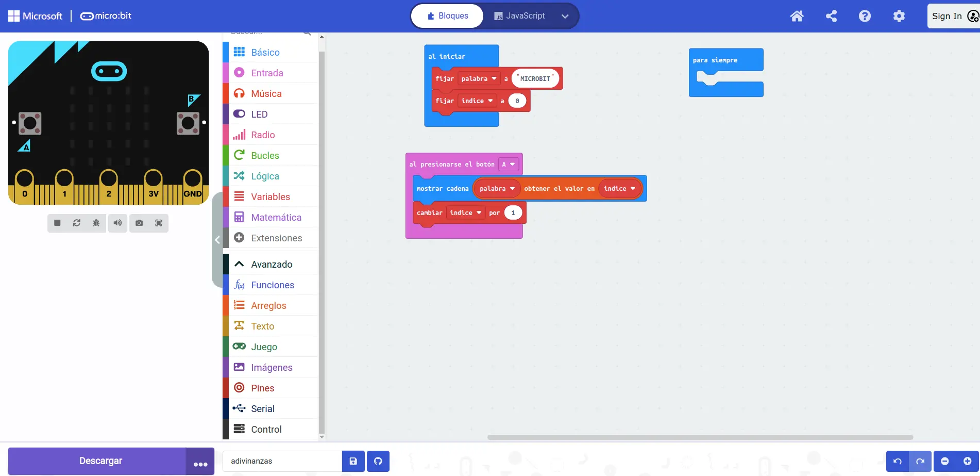Switch to the JavaScript editor tab
The height and width of the screenshot is (476, 980).
519,16
